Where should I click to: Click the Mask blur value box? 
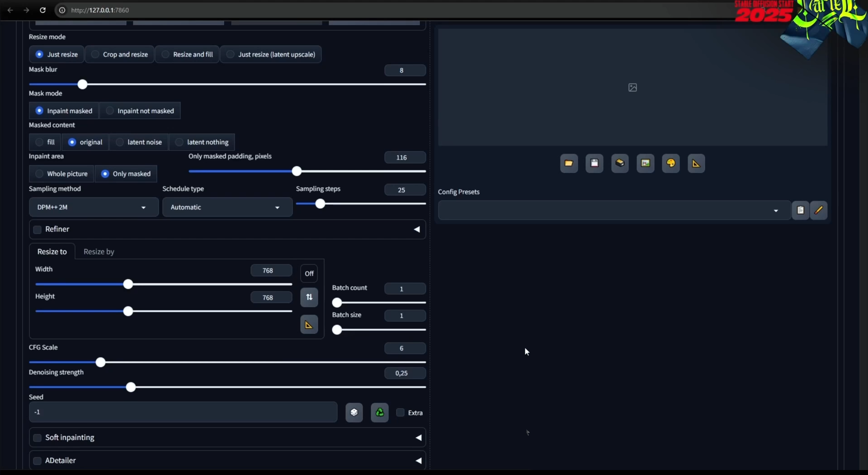(x=405, y=70)
